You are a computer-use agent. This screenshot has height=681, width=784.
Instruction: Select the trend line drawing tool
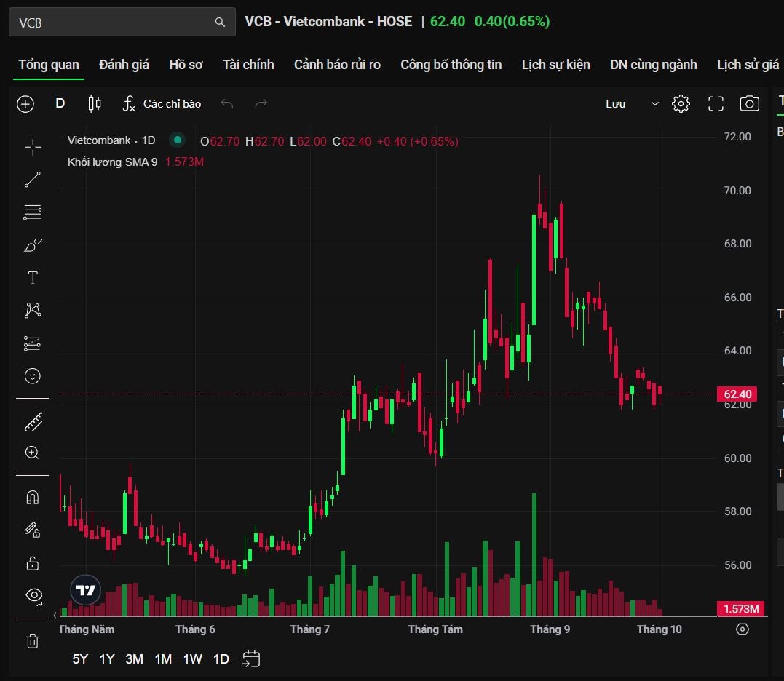click(x=33, y=180)
